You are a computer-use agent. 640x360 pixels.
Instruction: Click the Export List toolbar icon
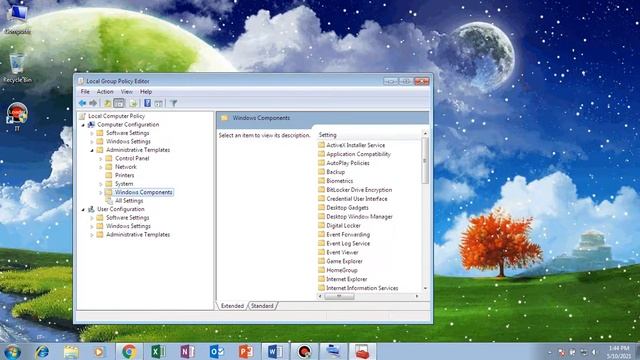coord(133,103)
